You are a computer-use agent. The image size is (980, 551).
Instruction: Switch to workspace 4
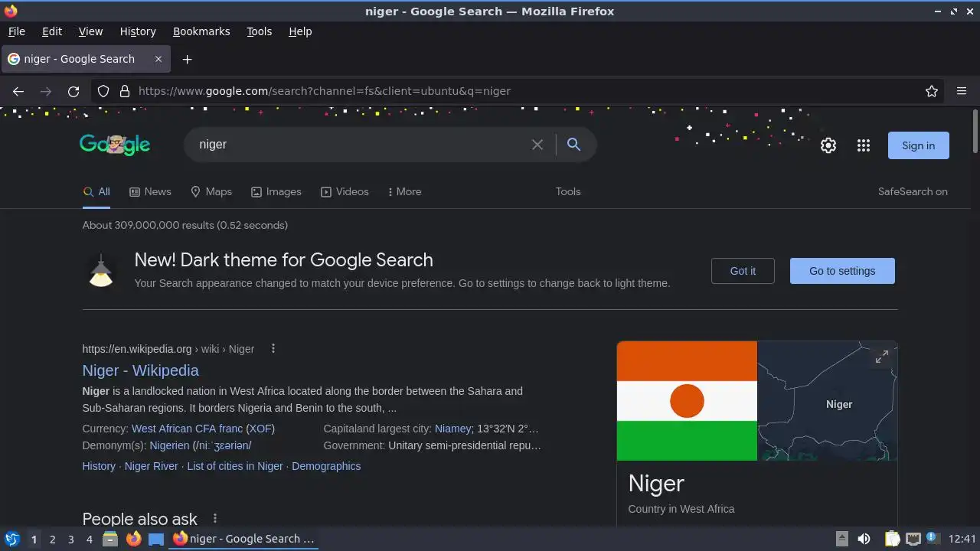tap(89, 540)
